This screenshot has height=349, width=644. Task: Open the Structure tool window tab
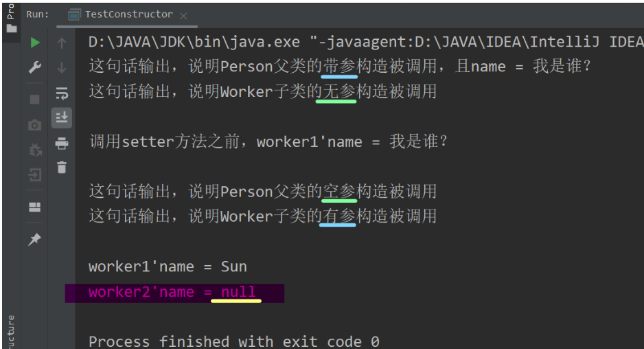point(11,331)
